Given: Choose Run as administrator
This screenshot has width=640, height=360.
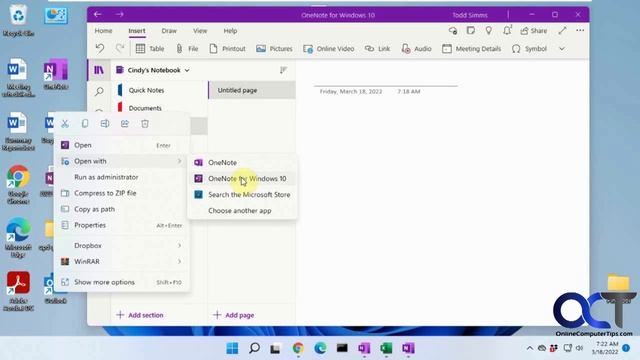Looking at the screenshot, I should click(x=122, y=177).
